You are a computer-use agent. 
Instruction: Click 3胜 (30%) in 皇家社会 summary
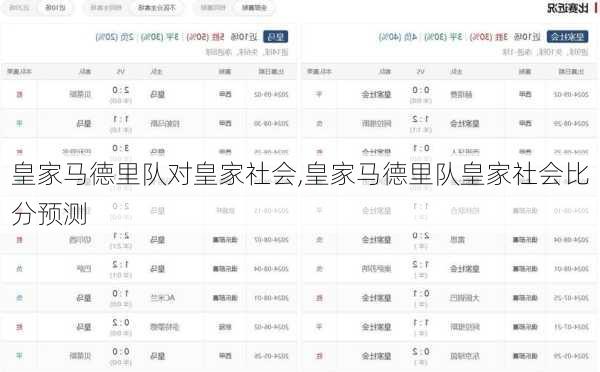489,37
